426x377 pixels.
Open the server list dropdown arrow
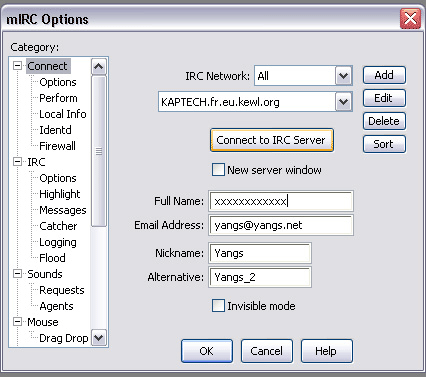click(343, 102)
